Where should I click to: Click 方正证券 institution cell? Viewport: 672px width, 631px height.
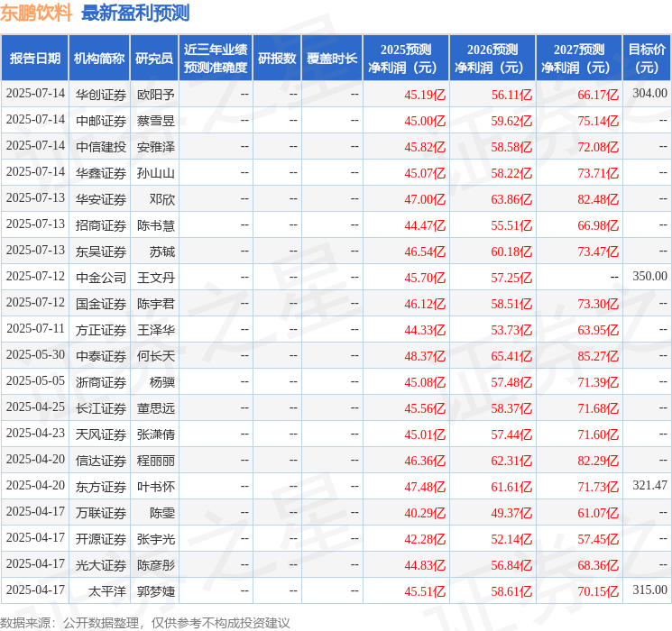101,330
